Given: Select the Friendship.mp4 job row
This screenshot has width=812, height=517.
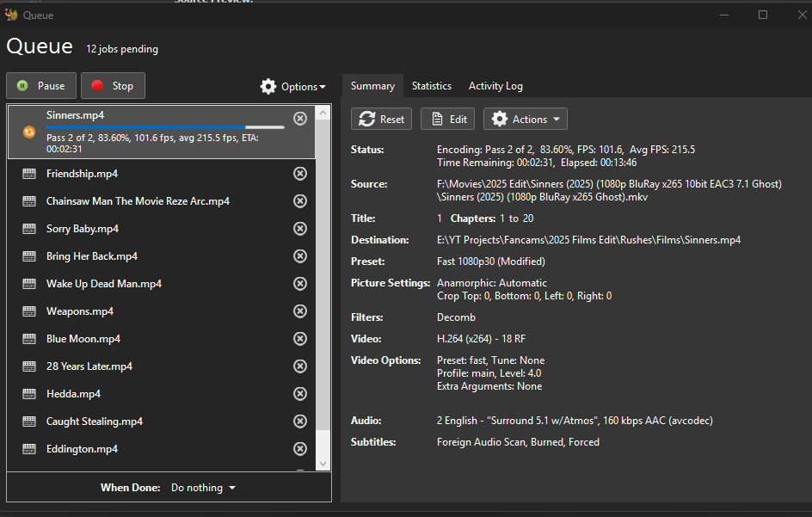Looking at the screenshot, I should click(x=161, y=174).
